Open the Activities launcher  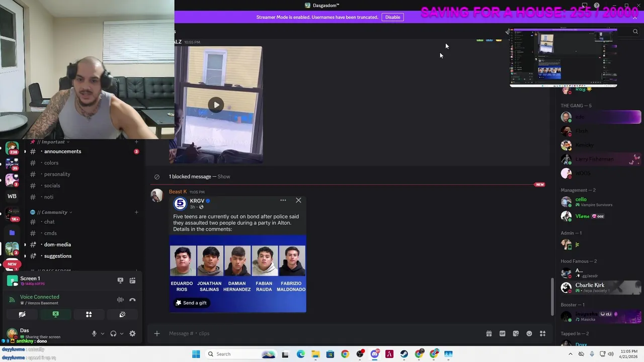(x=89, y=314)
